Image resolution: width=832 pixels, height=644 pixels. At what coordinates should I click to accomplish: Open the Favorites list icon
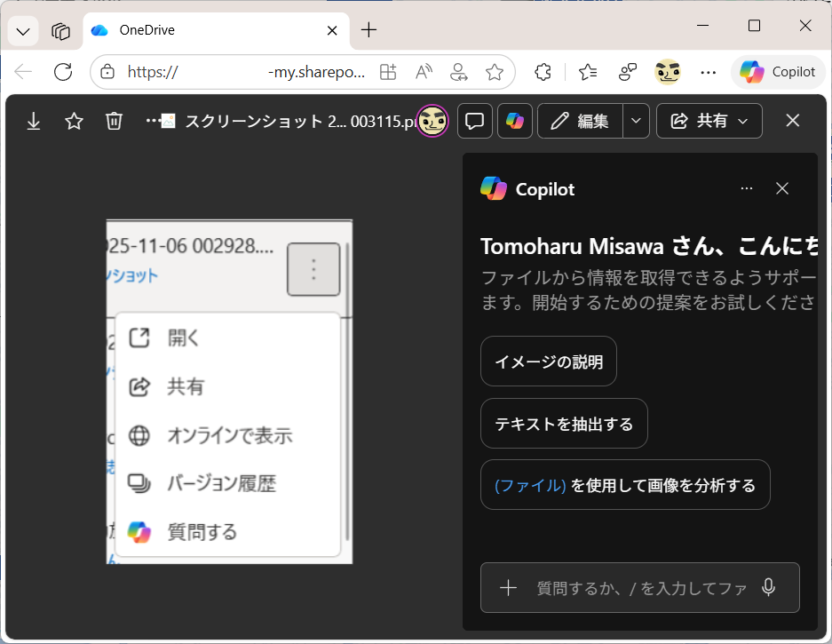coord(588,72)
